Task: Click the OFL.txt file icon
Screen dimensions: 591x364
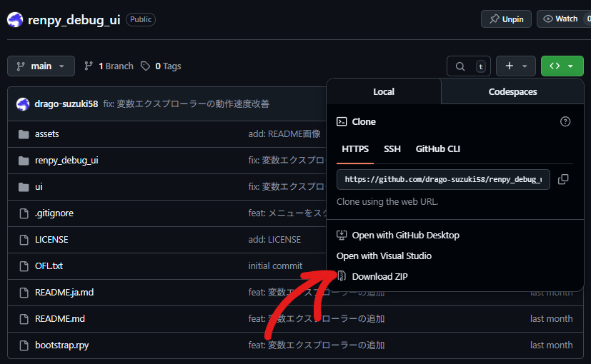Action: [x=24, y=266]
